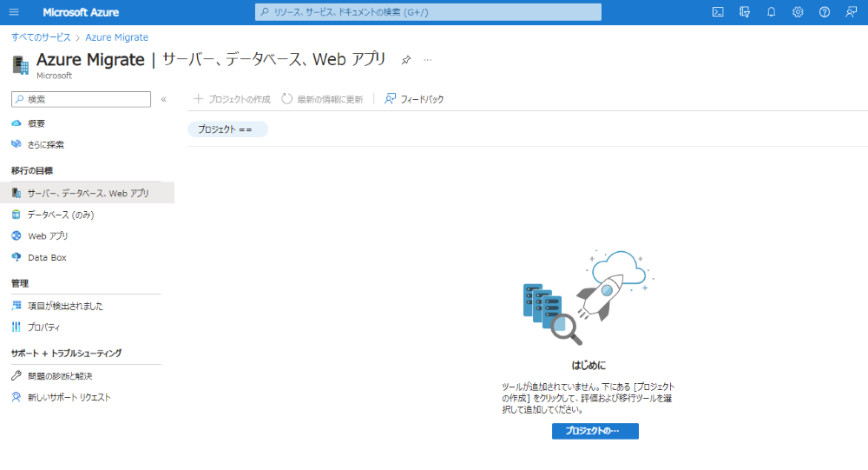Click サポート + トラブルシューティング section header
Screen dimensions: 868x470
click(67, 353)
